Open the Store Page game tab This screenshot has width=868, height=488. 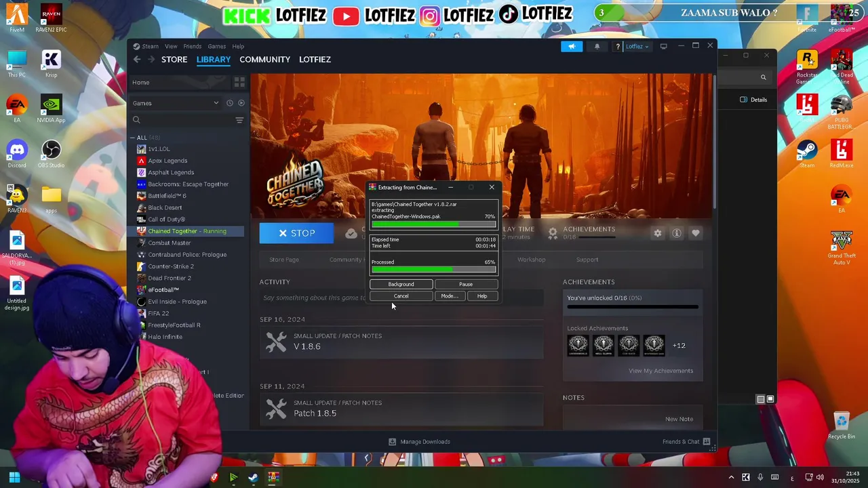click(x=284, y=260)
